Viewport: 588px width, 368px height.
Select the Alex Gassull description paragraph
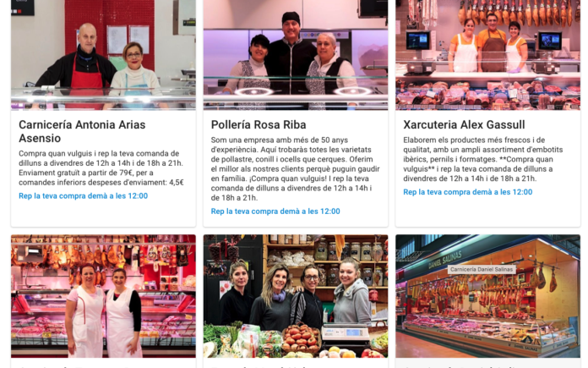[x=483, y=159]
